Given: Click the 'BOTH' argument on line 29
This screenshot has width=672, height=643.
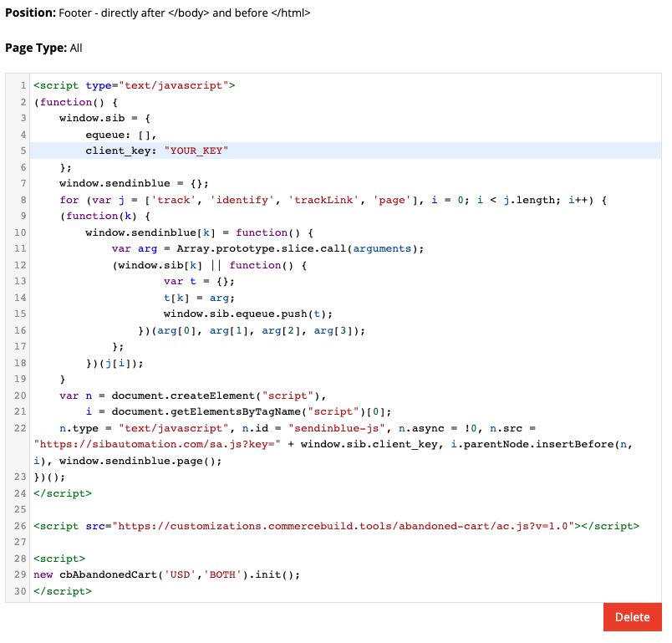Looking at the screenshot, I should pos(222,574).
